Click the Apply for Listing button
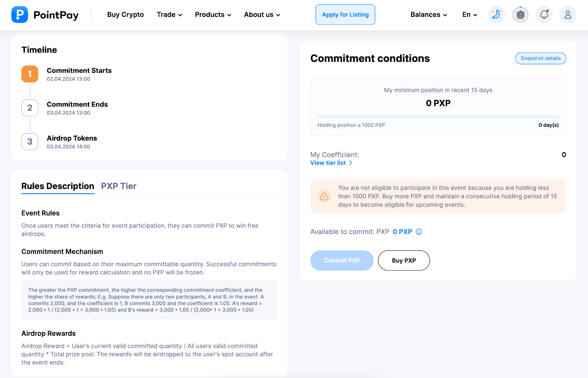 (x=345, y=15)
